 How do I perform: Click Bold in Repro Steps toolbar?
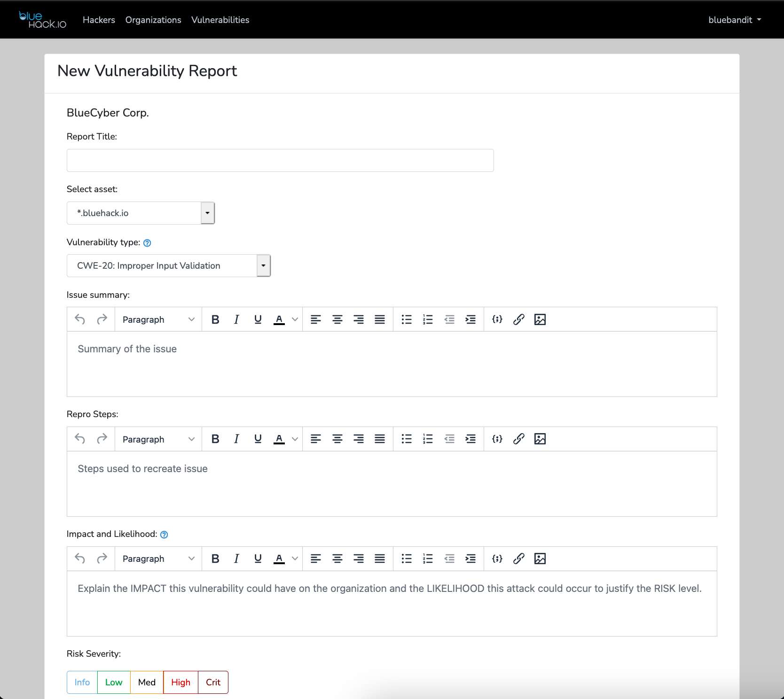pos(215,439)
